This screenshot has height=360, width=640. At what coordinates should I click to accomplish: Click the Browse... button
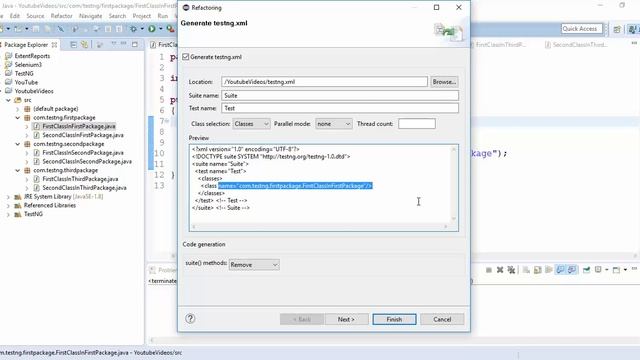444,82
